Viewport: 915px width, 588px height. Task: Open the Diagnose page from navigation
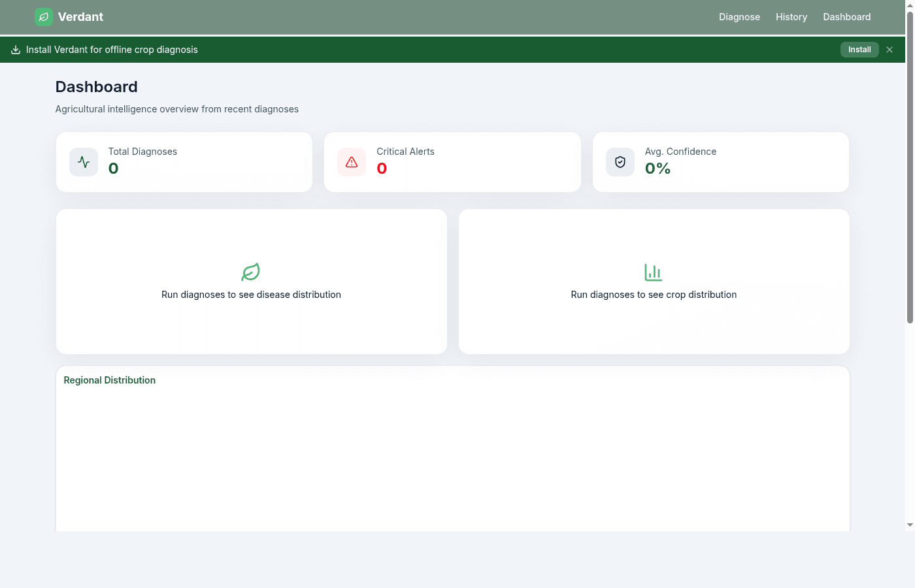pos(739,17)
